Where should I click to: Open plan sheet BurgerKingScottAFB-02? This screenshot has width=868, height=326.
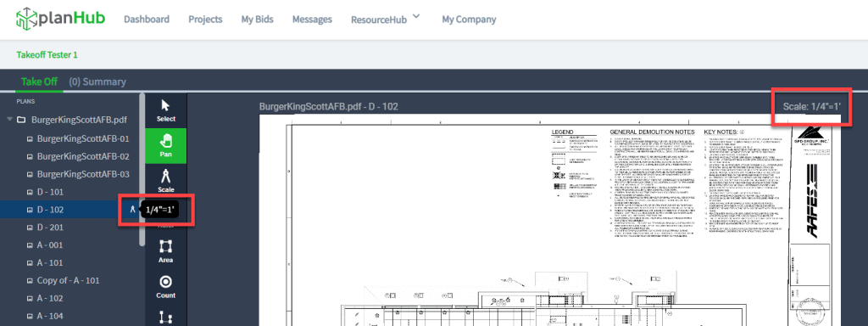click(83, 156)
